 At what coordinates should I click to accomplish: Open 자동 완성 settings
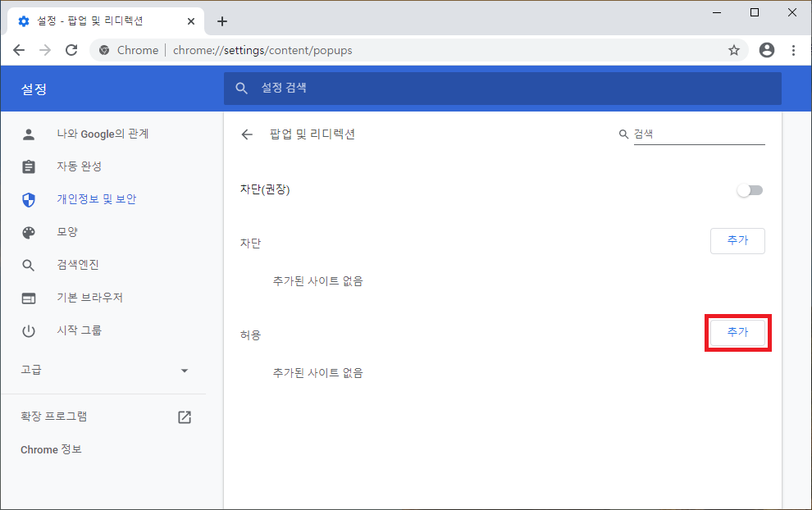click(x=80, y=166)
